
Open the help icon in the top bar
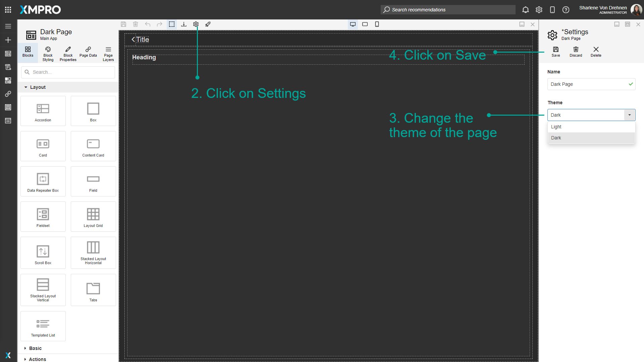pos(566,10)
